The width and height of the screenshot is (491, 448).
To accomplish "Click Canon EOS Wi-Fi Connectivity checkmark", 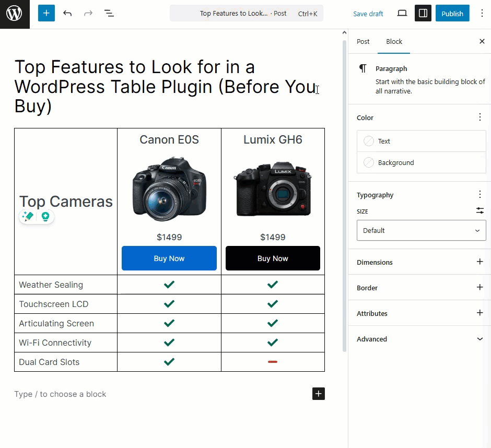I will [169, 343].
